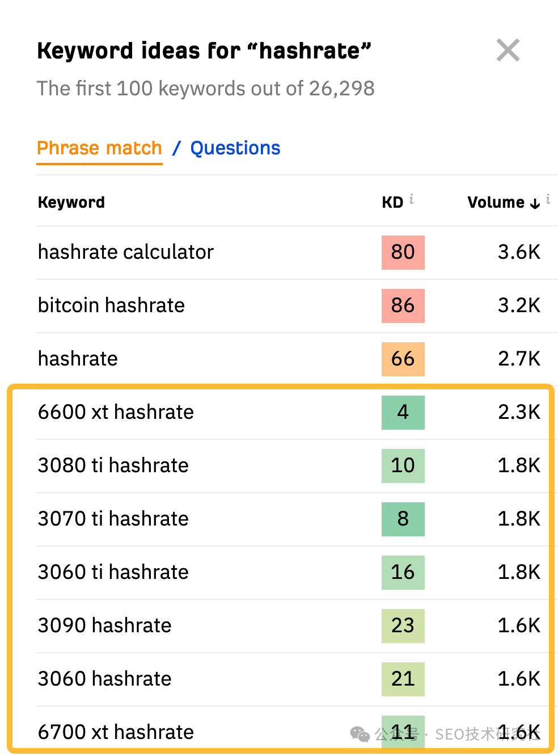The height and width of the screenshot is (756, 558).
Task: Switch to the Questions tab
Action: click(x=235, y=148)
